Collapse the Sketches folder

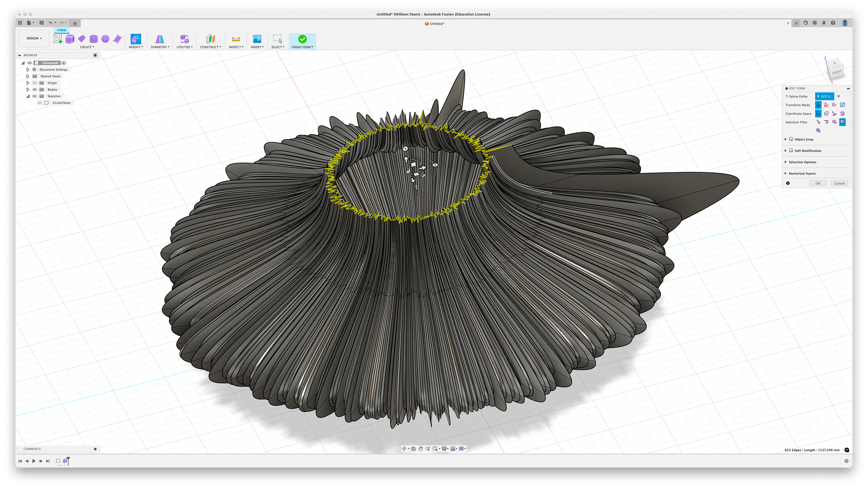point(28,96)
